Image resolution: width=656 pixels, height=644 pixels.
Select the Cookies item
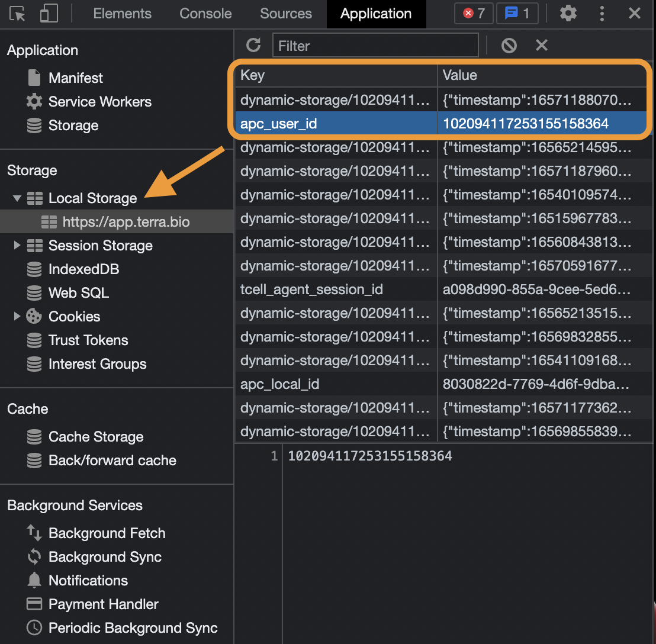tap(74, 317)
